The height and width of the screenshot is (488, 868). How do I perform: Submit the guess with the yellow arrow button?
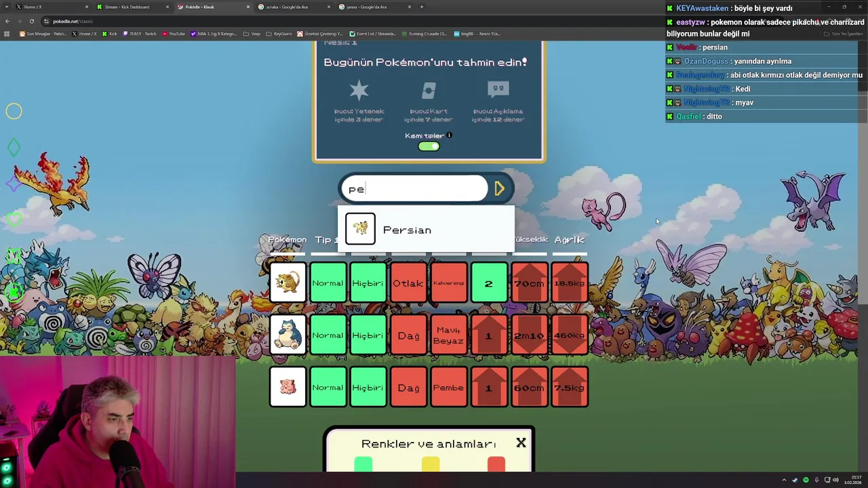point(500,188)
